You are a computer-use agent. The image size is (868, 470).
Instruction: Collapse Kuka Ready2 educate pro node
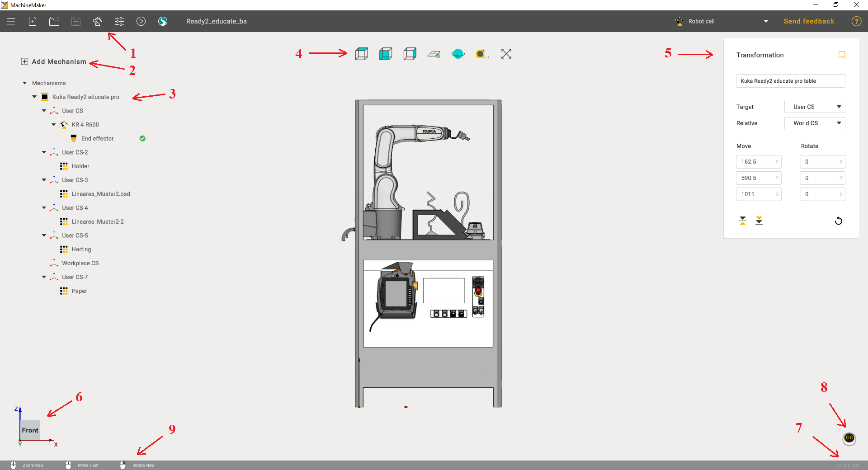(34, 97)
